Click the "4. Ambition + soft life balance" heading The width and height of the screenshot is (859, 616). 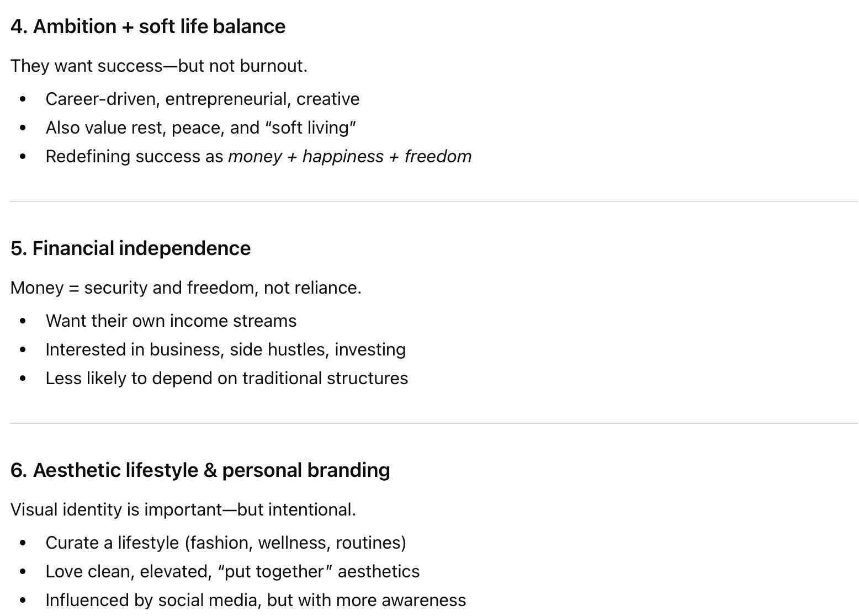(x=148, y=26)
